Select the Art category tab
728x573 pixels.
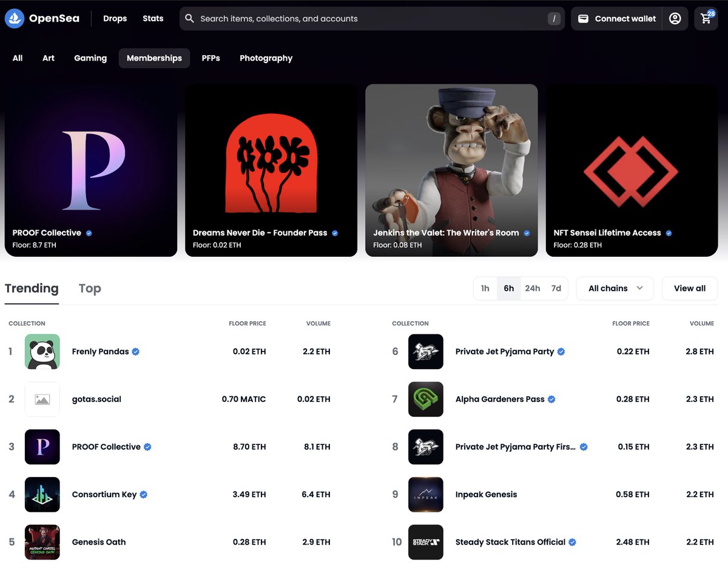[x=49, y=58]
